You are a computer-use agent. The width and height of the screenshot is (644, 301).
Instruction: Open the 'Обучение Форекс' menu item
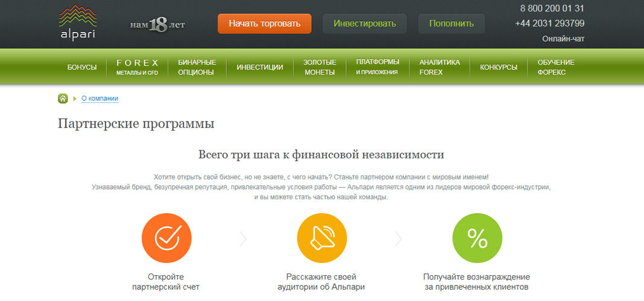pyautogui.click(x=556, y=67)
